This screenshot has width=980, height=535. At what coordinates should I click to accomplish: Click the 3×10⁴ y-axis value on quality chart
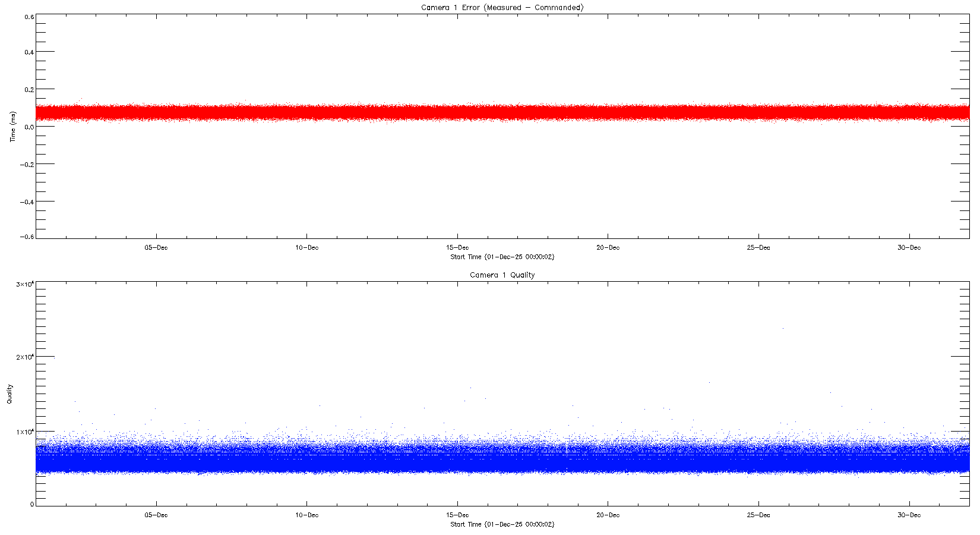pyautogui.click(x=25, y=285)
